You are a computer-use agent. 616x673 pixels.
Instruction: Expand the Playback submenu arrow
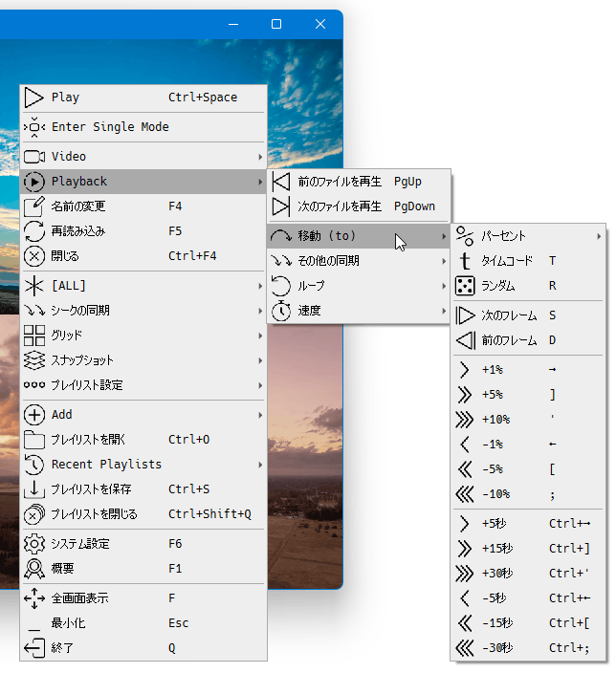click(260, 182)
